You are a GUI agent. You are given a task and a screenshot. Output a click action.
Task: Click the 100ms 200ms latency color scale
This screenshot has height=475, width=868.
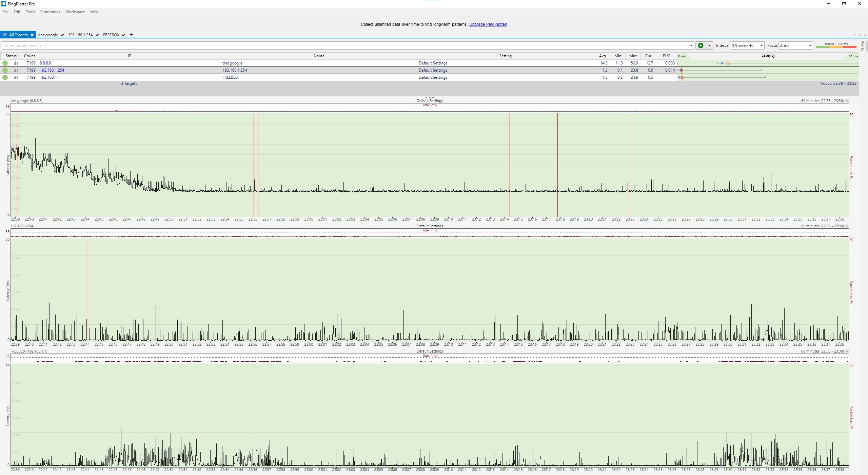coord(836,45)
